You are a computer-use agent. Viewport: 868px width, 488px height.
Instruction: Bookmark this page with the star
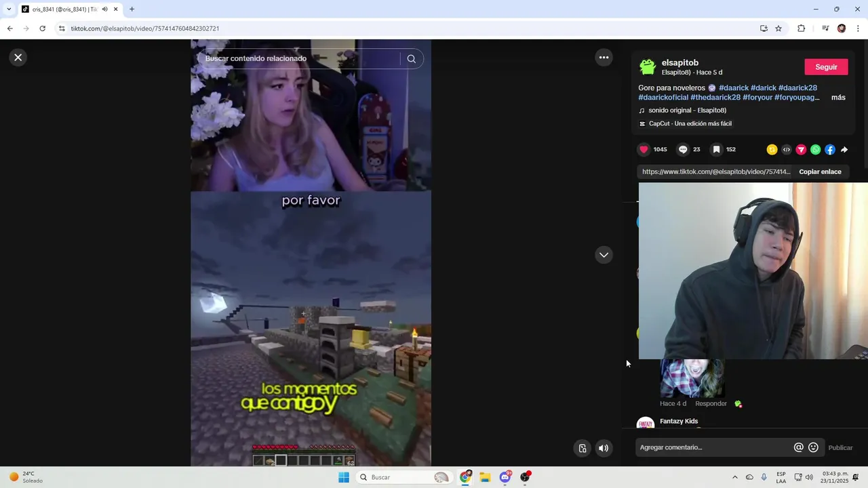point(778,28)
